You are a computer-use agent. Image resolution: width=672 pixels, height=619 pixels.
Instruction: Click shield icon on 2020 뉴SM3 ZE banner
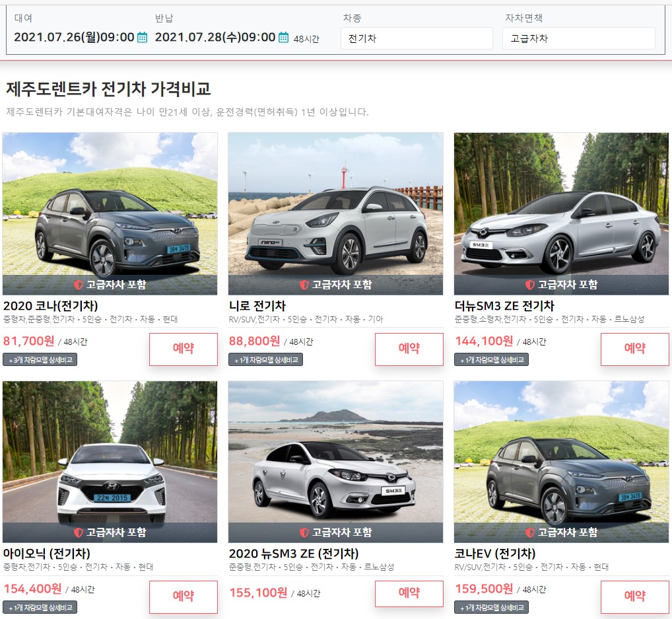click(304, 532)
